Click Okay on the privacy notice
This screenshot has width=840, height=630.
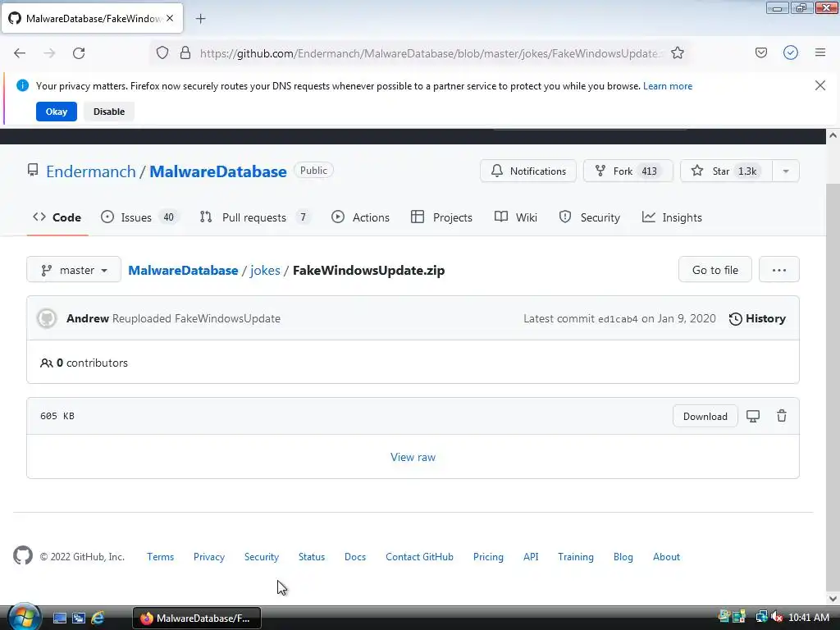pos(57,112)
